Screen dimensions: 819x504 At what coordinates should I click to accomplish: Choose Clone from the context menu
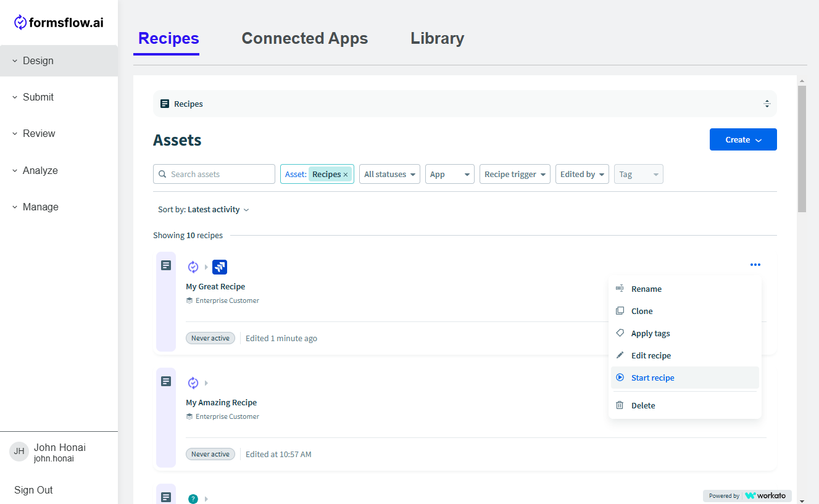point(685,311)
